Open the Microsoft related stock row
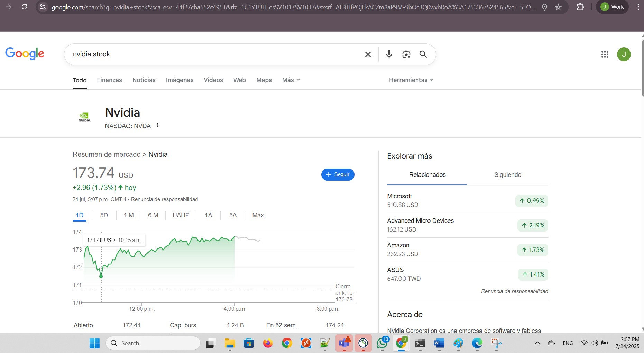The image size is (644, 353). [468, 201]
